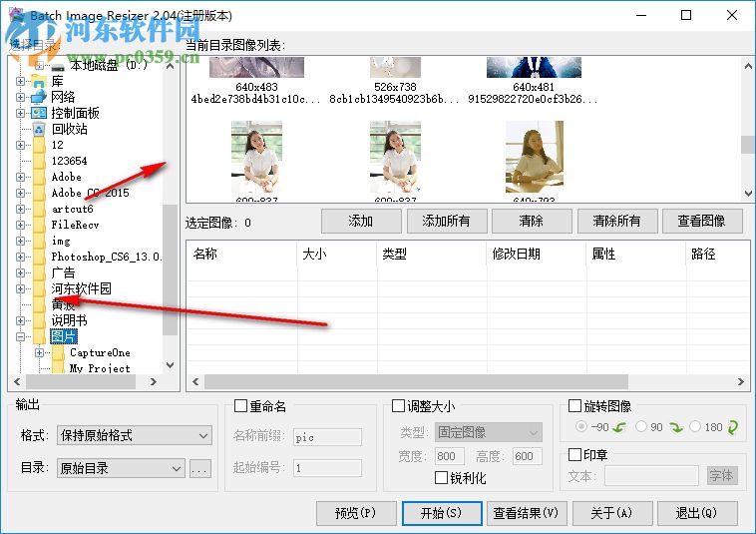Click the folder icon beside CaptureOne
Screen dimensions: 756x534
pos(58,352)
